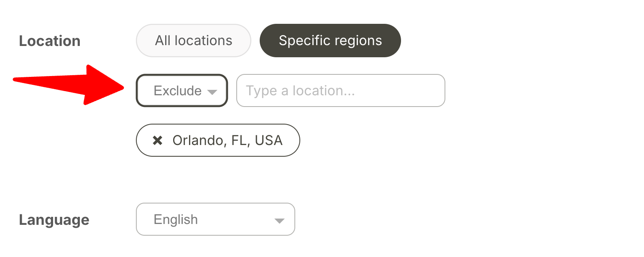Click the Language dropdown's caret arrow

pyautogui.click(x=279, y=220)
